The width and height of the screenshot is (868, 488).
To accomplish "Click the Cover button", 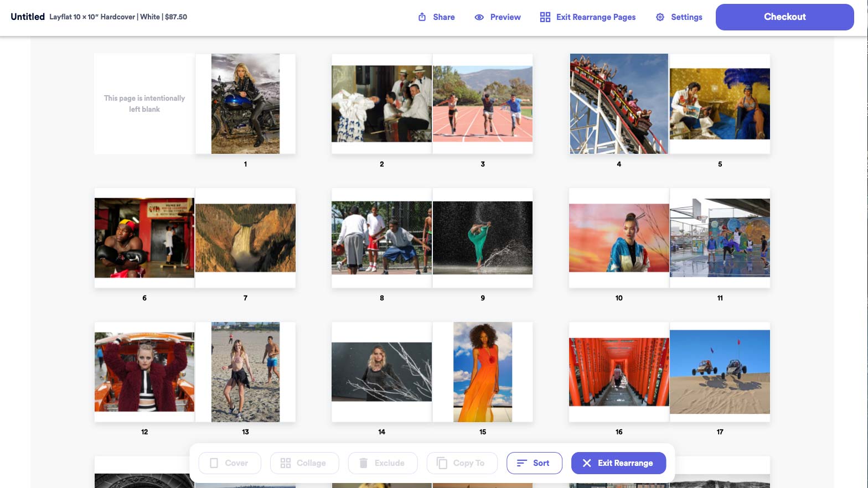I will [229, 463].
